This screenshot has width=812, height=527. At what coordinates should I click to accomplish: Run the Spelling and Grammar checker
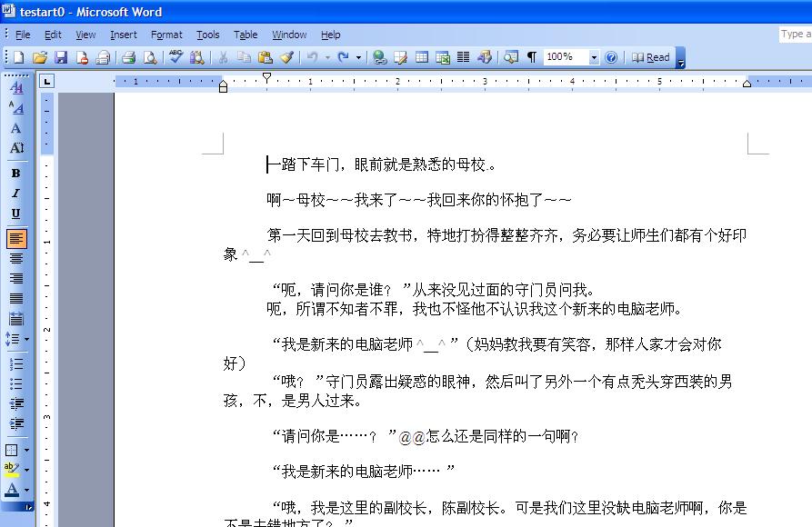[175, 56]
